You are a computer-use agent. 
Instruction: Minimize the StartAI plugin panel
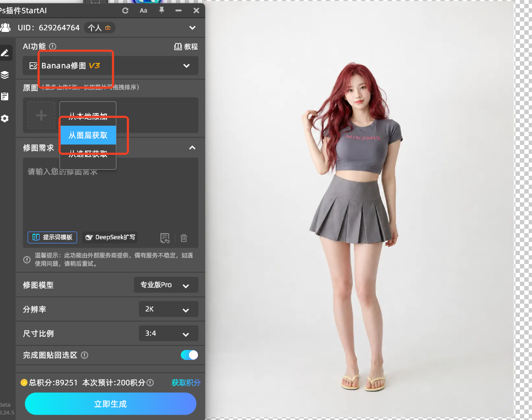(179, 10)
